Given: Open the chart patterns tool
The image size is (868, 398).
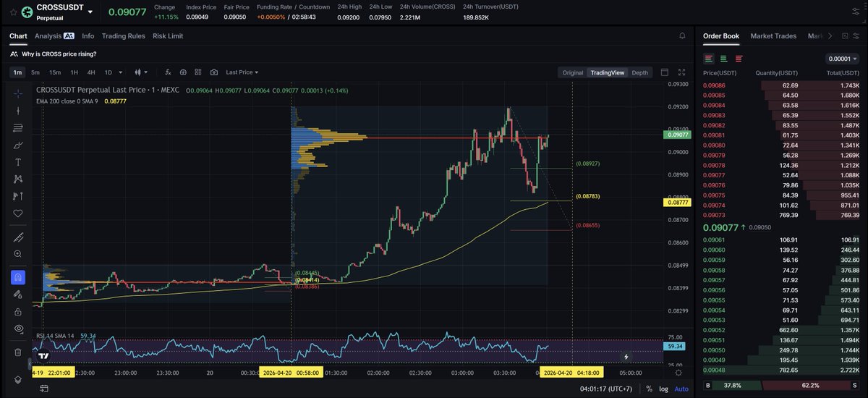Looking at the screenshot, I should [x=17, y=179].
